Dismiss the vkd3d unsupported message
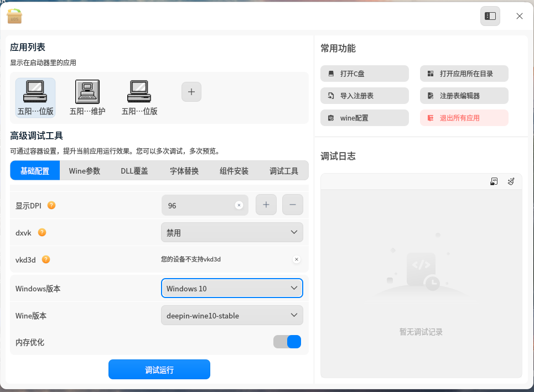 [x=297, y=259]
